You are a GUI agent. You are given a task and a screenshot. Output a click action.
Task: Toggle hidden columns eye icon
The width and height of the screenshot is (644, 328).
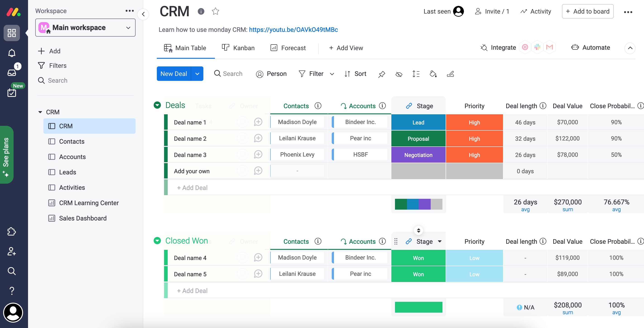399,74
